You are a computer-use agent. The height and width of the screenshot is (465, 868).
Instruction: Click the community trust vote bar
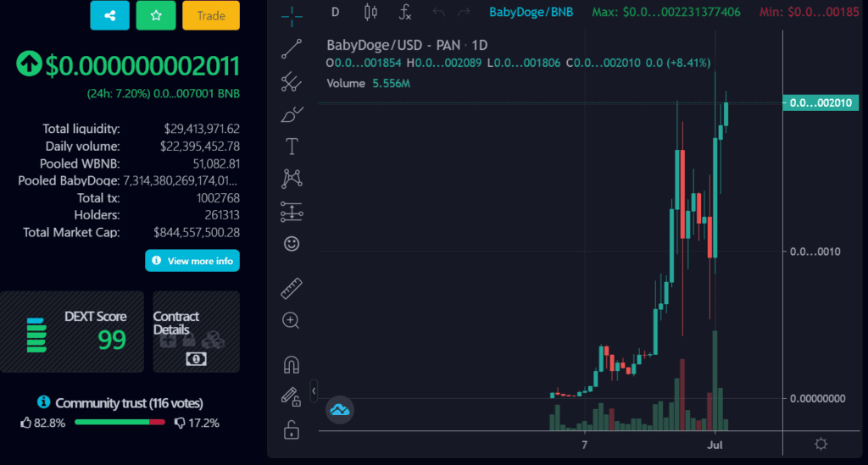coord(120,423)
